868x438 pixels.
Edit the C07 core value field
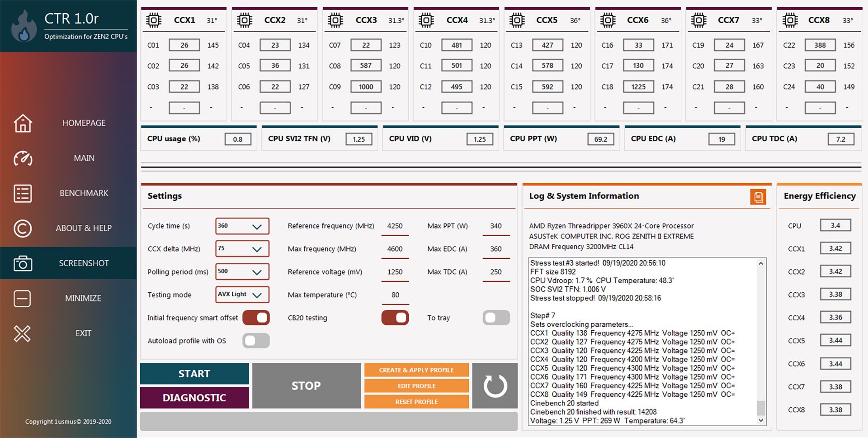[x=365, y=45]
